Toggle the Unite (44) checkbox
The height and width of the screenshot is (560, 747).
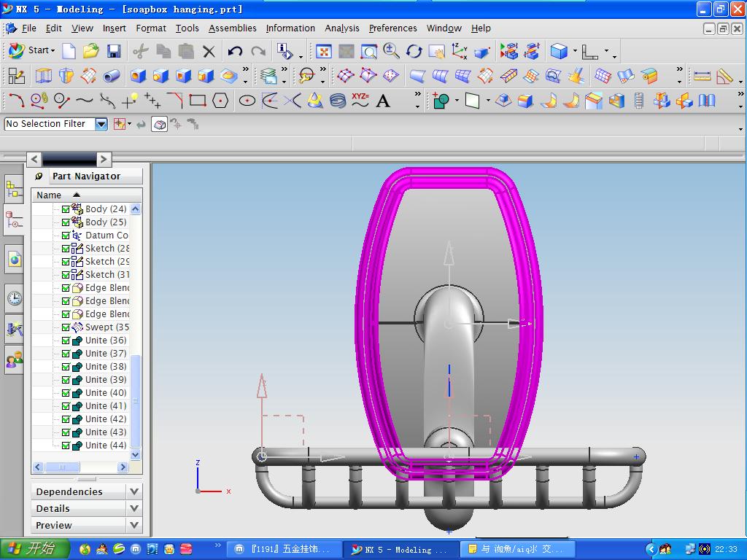pos(66,446)
